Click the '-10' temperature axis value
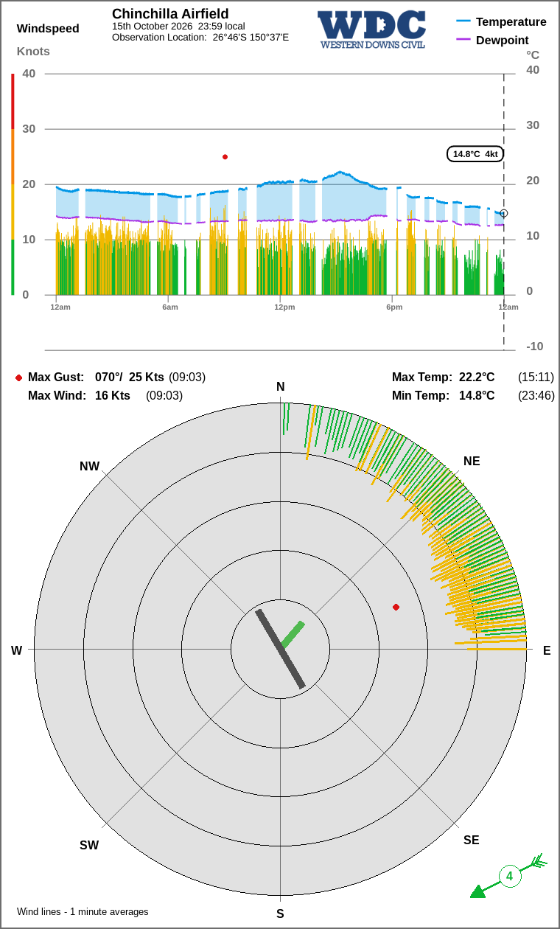 pos(534,347)
